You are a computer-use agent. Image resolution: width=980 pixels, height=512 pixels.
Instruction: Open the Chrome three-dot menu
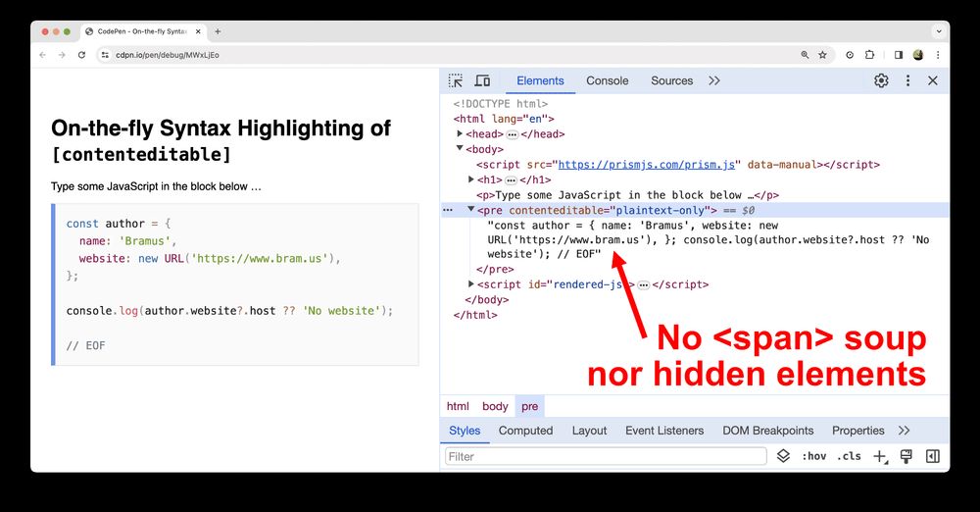coord(938,55)
